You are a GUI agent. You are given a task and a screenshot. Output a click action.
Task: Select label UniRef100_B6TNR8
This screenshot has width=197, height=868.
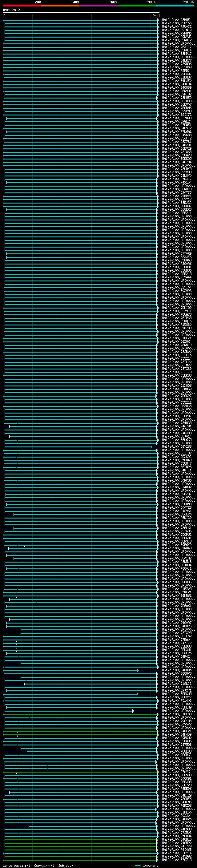coord(176,467)
